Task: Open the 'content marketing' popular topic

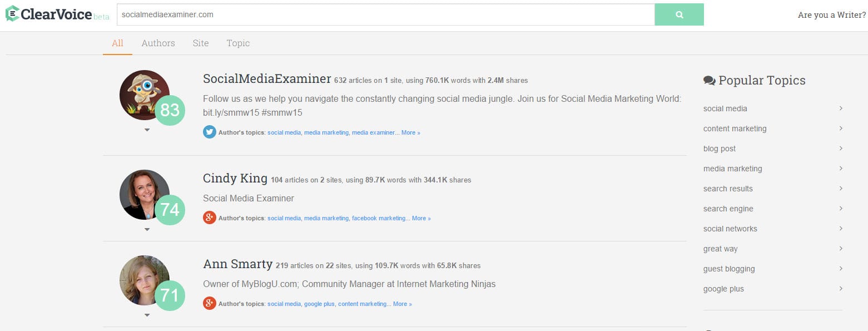Action: [x=735, y=129]
